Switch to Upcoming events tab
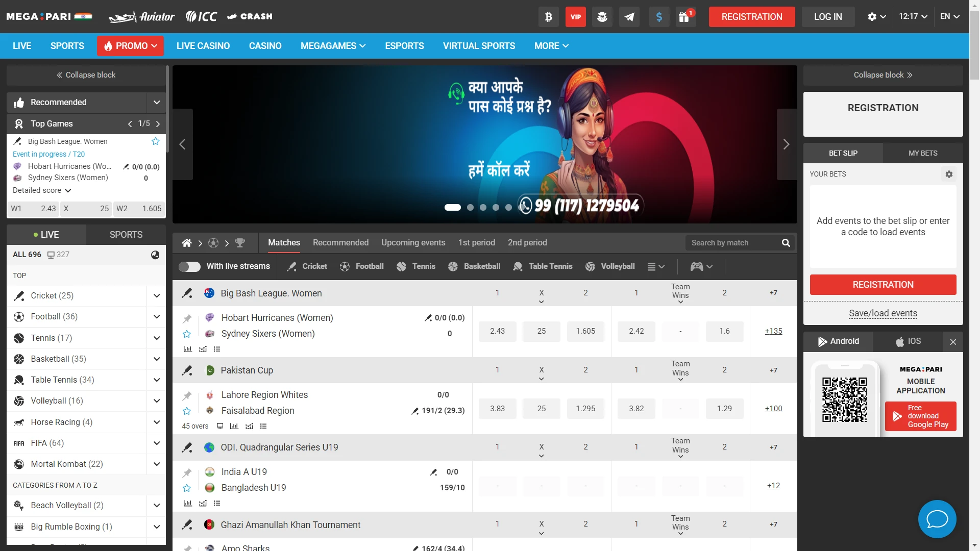 point(413,243)
